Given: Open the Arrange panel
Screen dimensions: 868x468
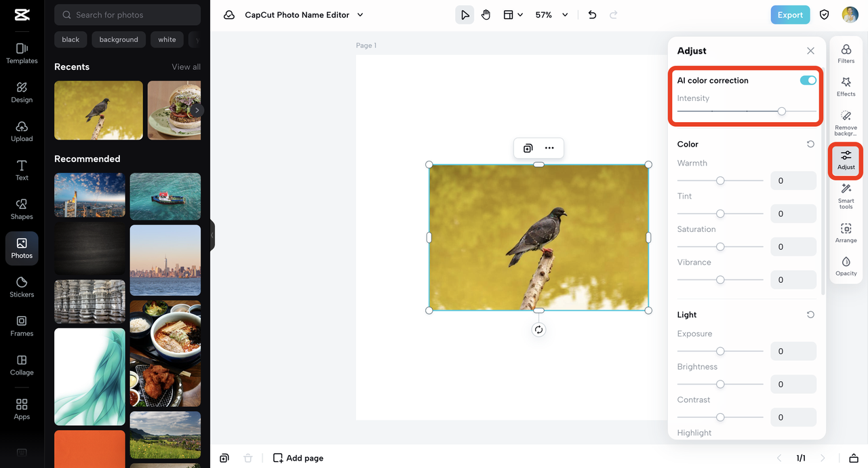Looking at the screenshot, I should pyautogui.click(x=846, y=233).
